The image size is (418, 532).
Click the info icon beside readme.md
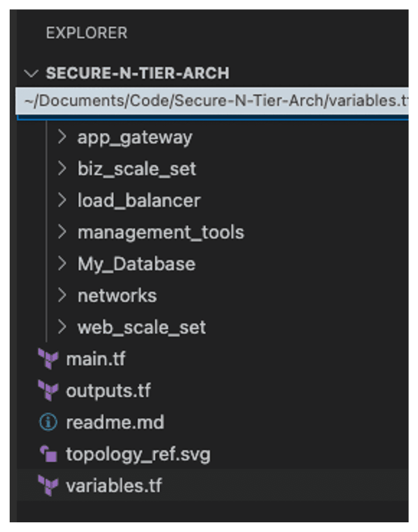tap(48, 423)
